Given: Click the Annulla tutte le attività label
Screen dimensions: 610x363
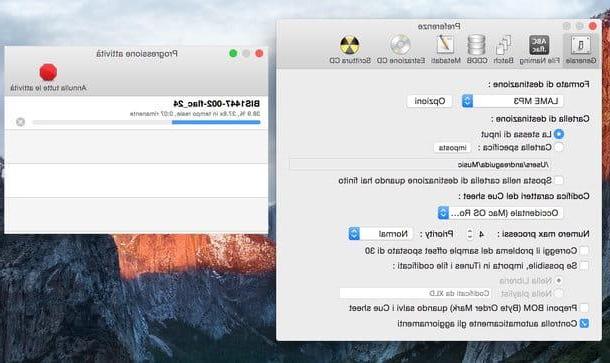Looking at the screenshot, I should tap(48, 88).
